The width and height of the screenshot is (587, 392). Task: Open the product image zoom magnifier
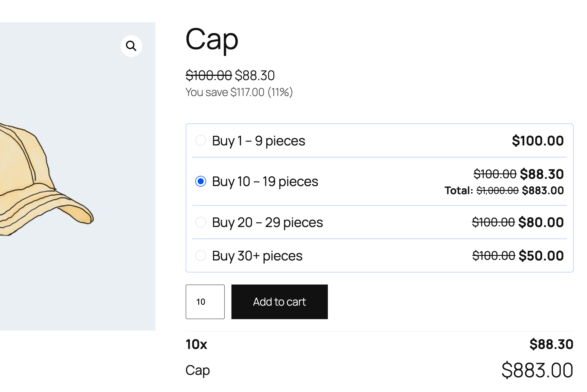click(x=131, y=46)
